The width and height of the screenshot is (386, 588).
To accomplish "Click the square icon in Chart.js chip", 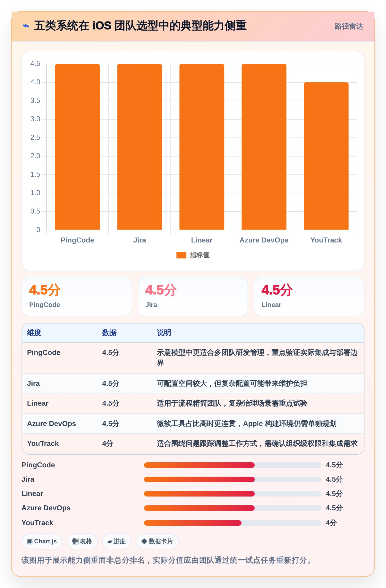I will [x=30, y=542].
